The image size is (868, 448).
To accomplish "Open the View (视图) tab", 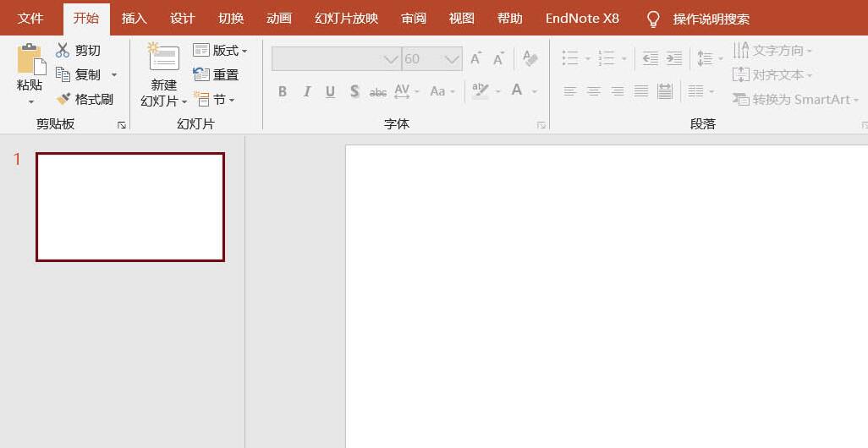I will [462, 19].
